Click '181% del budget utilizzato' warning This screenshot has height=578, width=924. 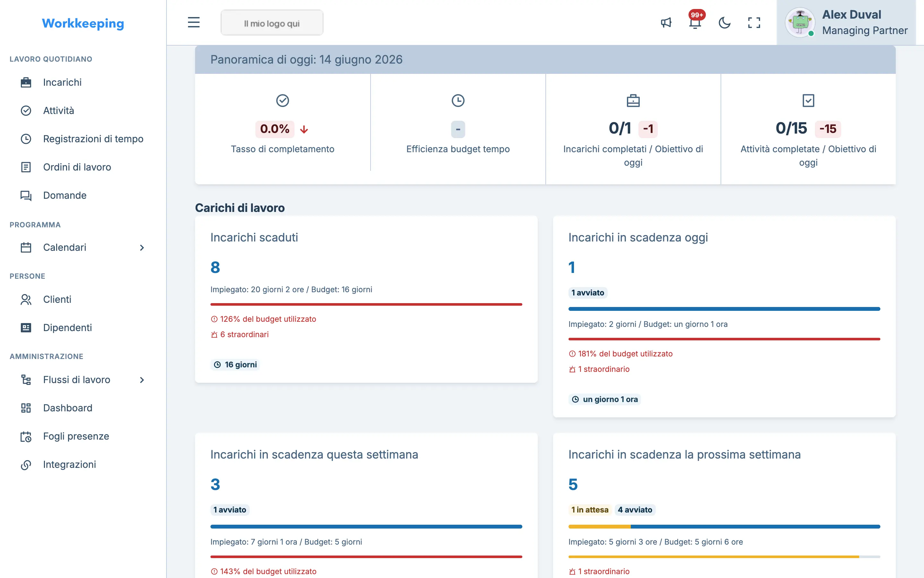pyautogui.click(x=621, y=354)
